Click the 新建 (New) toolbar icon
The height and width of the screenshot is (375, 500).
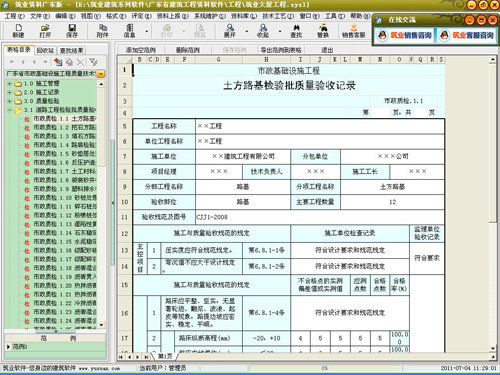(18, 31)
